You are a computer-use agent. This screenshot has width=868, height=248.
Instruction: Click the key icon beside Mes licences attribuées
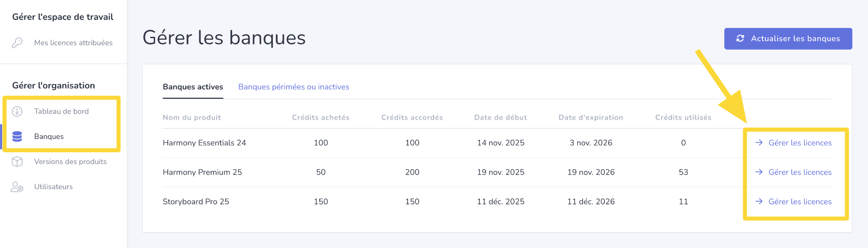tap(17, 43)
